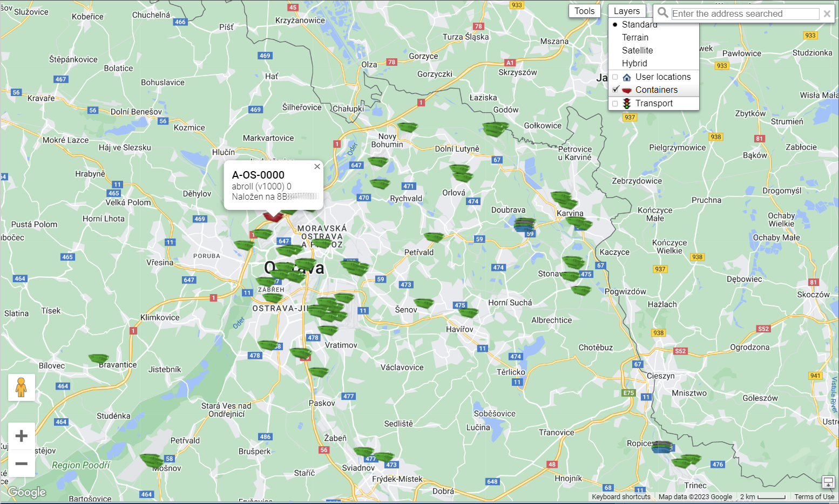Image resolution: width=839 pixels, height=504 pixels.
Task: Close the A-OS-0000 info popup
Action: point(317,167)
